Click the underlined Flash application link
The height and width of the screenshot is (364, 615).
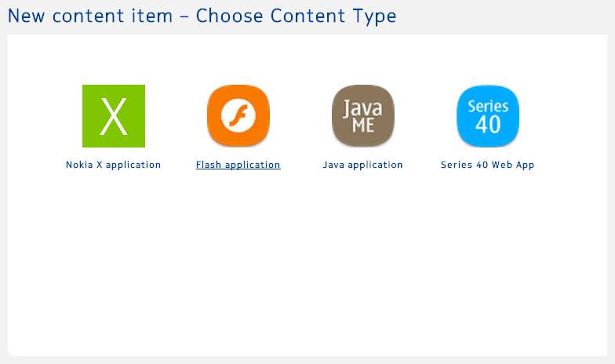pos(238,165)
